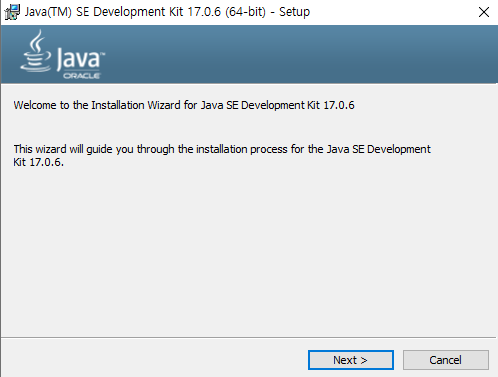
Task: Click the empty blue banner area right of logo
Action: (300, 54)
